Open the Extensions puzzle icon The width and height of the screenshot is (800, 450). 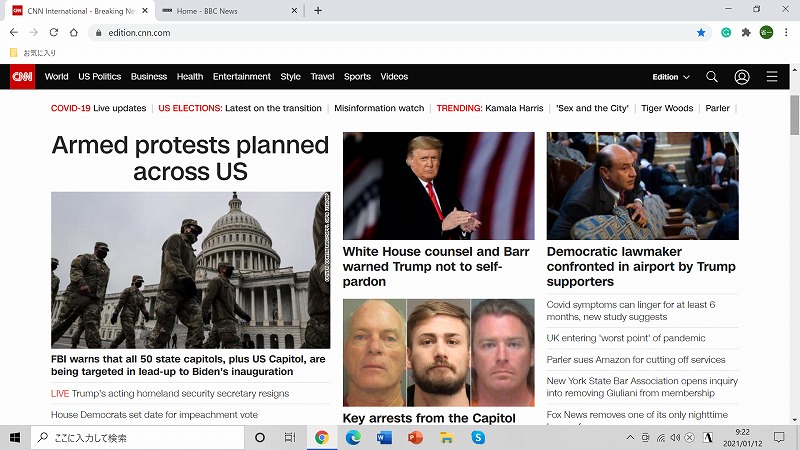click(x=746, y=33)
